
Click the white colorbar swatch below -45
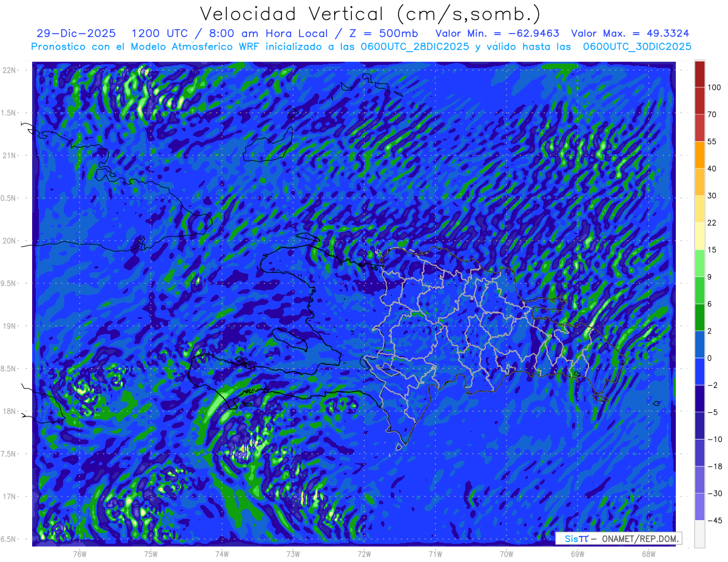coord(699,534)
